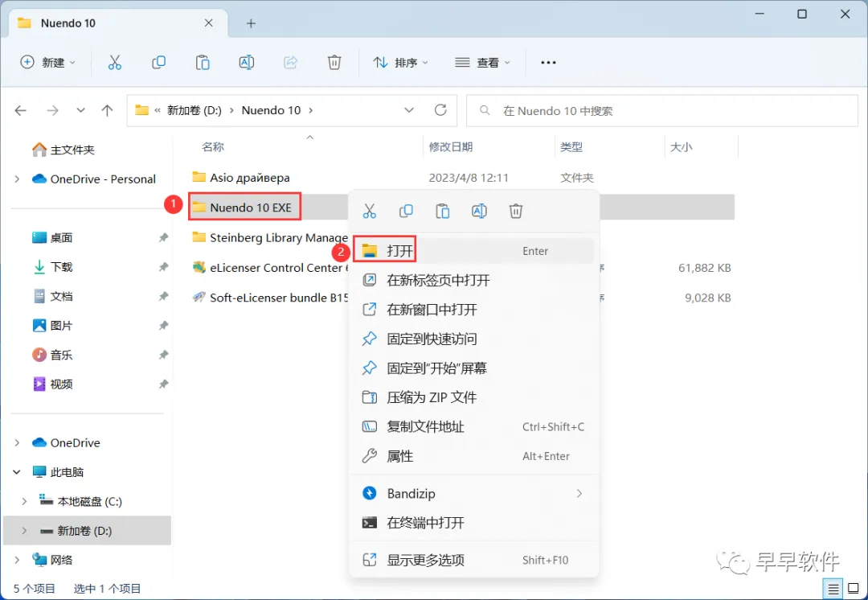Click the Cut icon in the context menu
Viewport: 868px width, 600px height.
coord(369,211)
